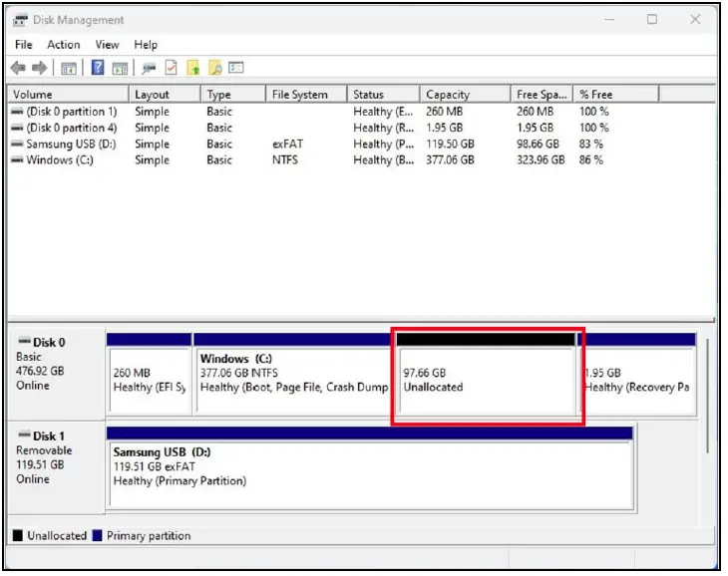
Task: Sort by File System column header
Action: [306, 94]
